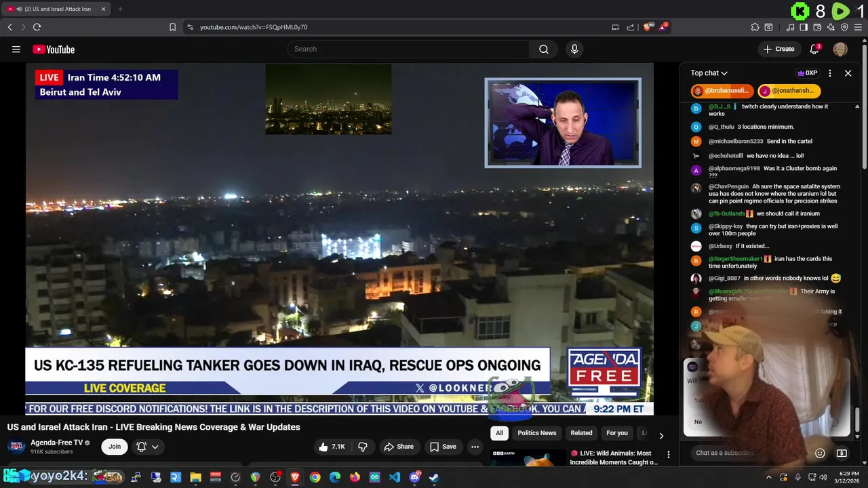Click the @jonathansh pinned chat chip
Viewport: 868px width, 488px height.
(789, 91)
